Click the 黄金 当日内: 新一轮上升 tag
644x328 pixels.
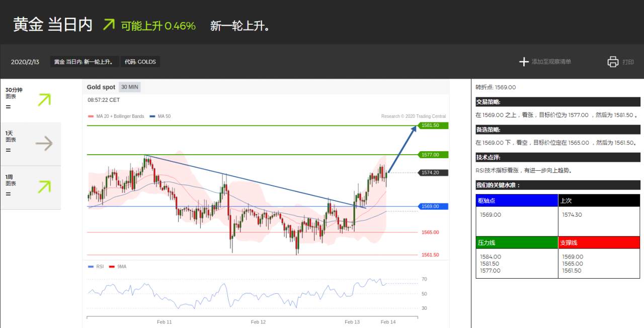point(85,61)
